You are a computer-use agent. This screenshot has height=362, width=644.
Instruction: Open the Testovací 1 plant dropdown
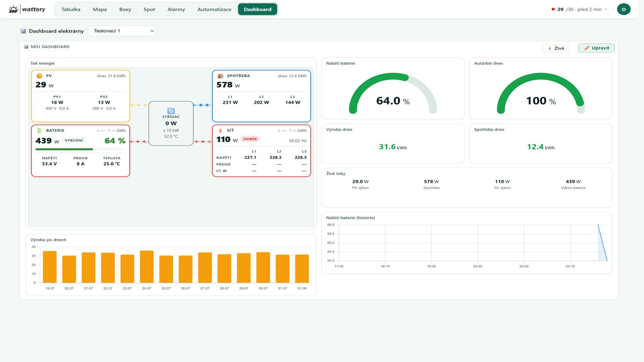(x=122, y=31)
